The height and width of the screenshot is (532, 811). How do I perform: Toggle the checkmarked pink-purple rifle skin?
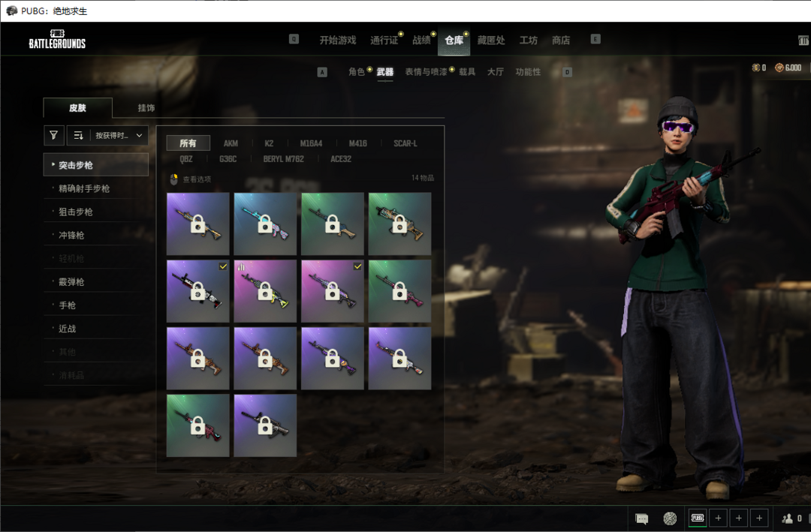[x=333, y=291]
